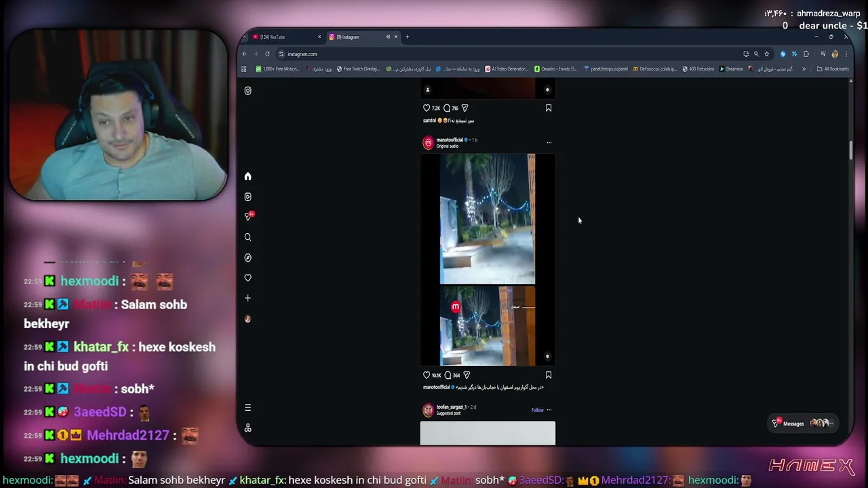Go back in the browser
The image size is (868, 488).
click(x=245, y=54)
